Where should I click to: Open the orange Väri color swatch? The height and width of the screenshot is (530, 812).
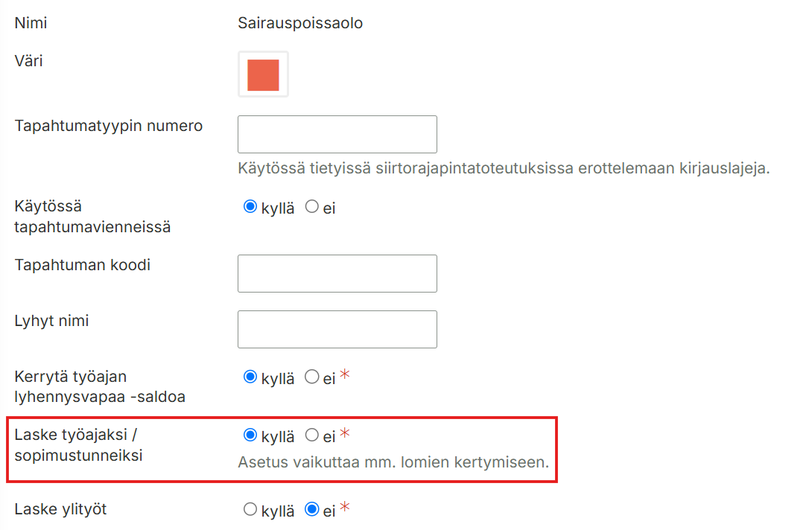pos(263,74)
